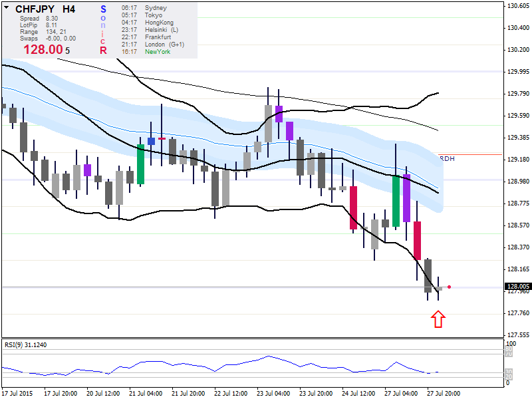Select the blue candle near 21 Jul
This screenshot has height=399, width=532.
(152, 141)
